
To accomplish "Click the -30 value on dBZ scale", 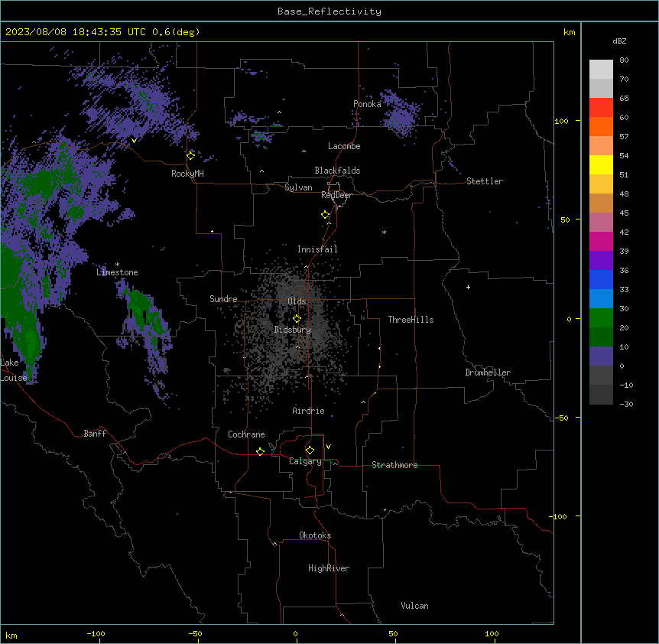I will [x=626, y=404].
